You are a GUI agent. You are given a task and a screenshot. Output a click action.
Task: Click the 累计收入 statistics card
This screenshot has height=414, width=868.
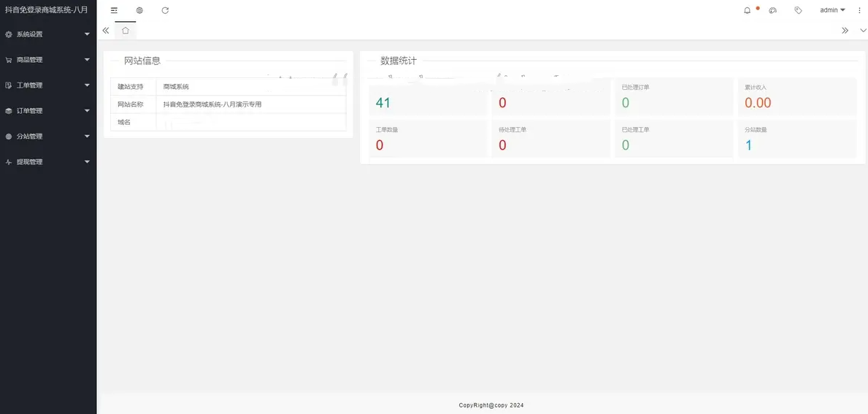[x=796, y=97]
